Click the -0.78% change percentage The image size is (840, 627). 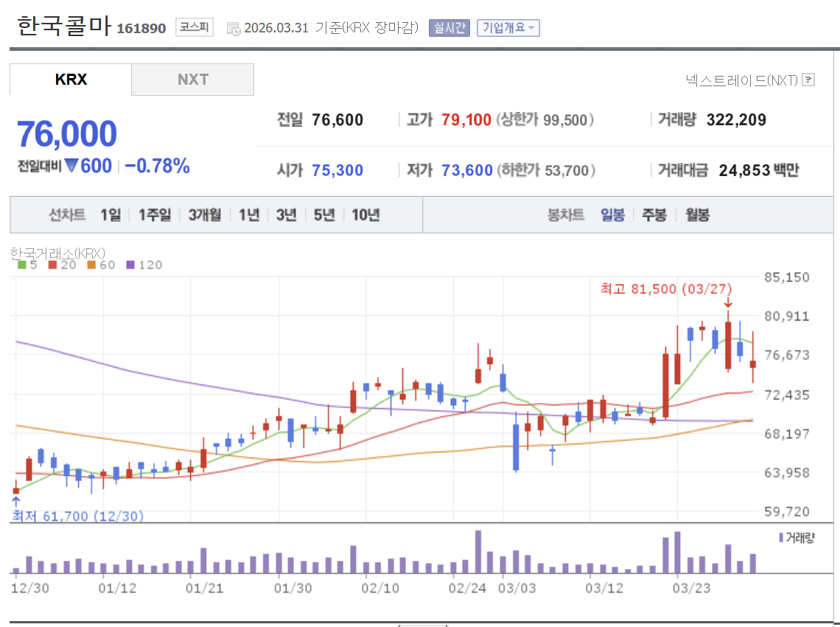pos(157,166)
